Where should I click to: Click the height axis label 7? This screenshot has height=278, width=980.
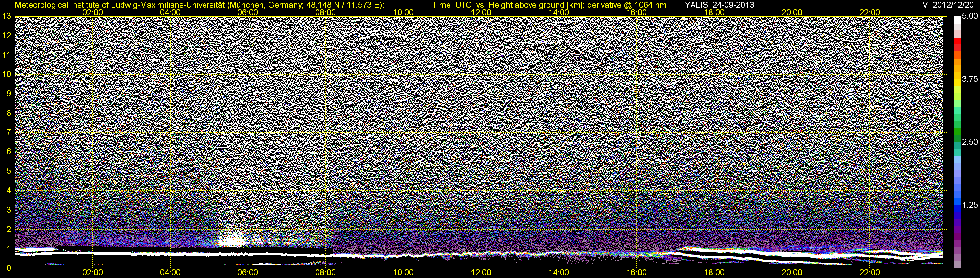click(9, 132)
